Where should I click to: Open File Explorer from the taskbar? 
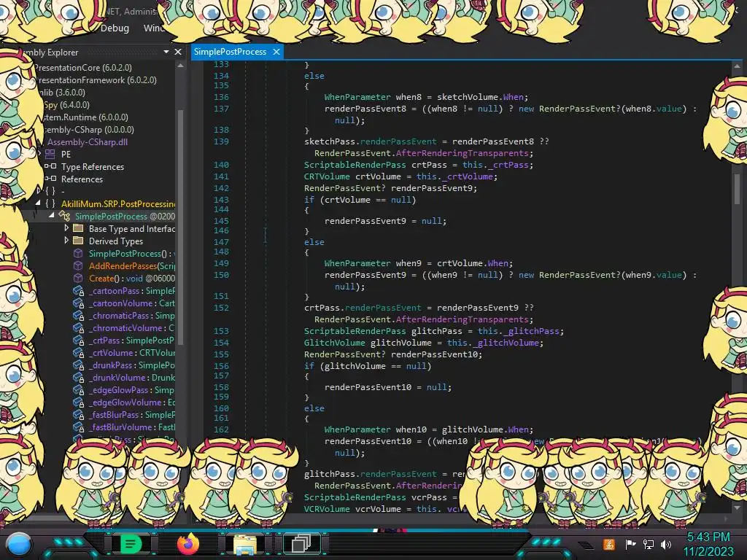(x=244, y=544)
